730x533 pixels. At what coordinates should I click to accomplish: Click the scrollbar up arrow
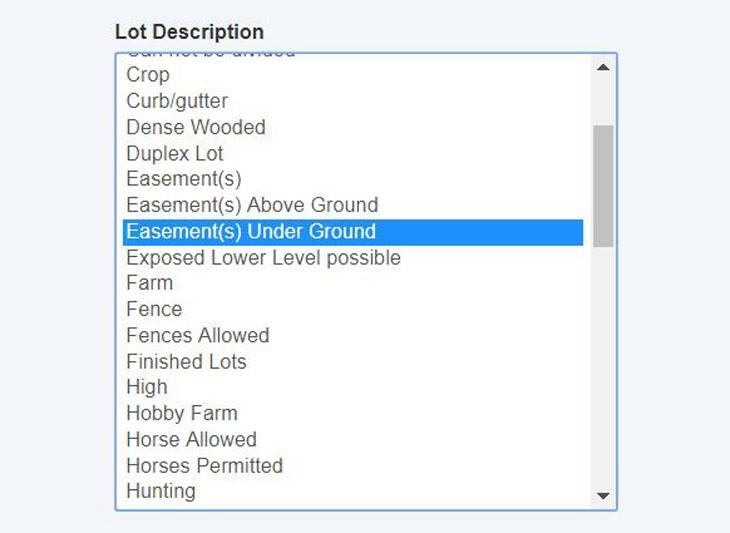point(603,68)
